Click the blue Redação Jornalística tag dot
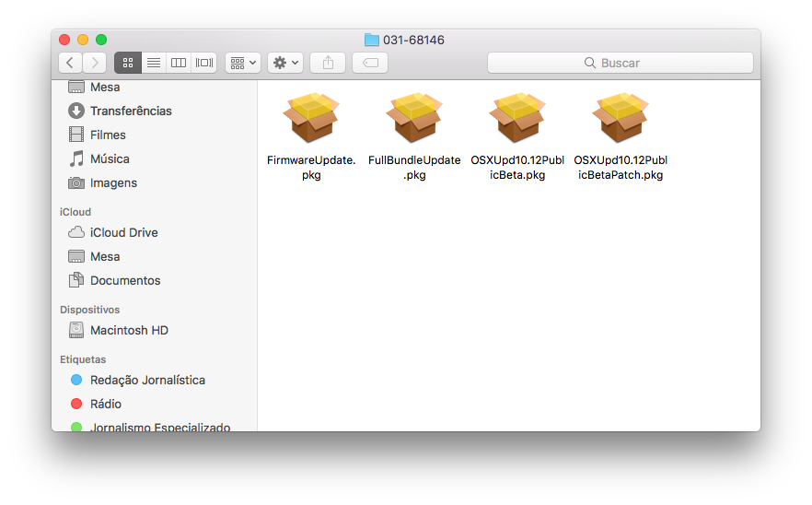This screenshot has height=505, width=812. (x=76, y=380)
